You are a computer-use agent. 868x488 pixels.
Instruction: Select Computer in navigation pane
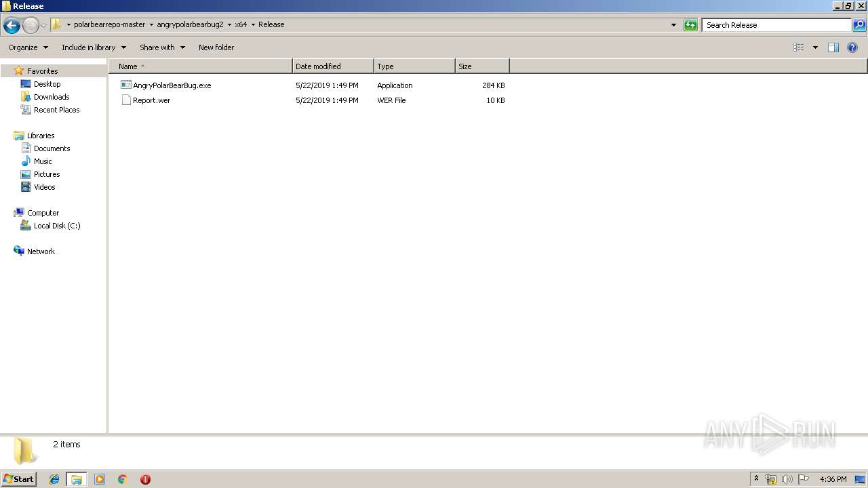click(x=43, y=213)
